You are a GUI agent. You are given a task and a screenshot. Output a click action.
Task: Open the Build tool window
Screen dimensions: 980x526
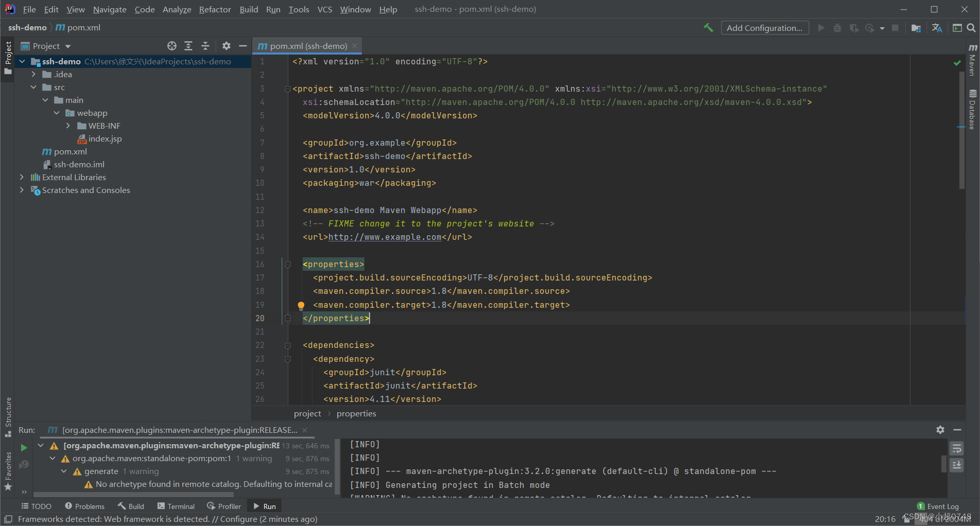(x=131, y=506)
